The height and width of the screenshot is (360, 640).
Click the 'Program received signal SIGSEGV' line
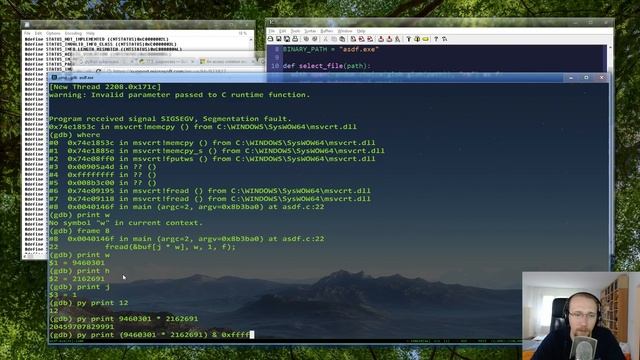170,119
